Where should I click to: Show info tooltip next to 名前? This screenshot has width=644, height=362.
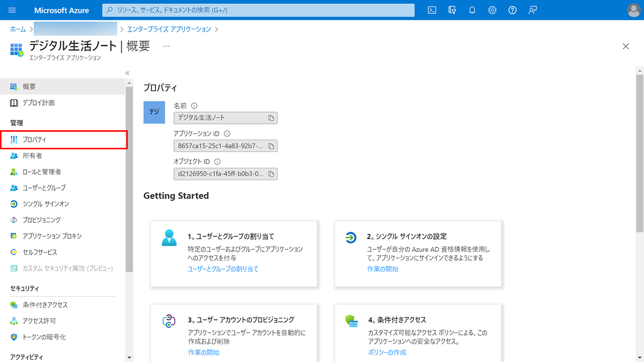(194, 106)
